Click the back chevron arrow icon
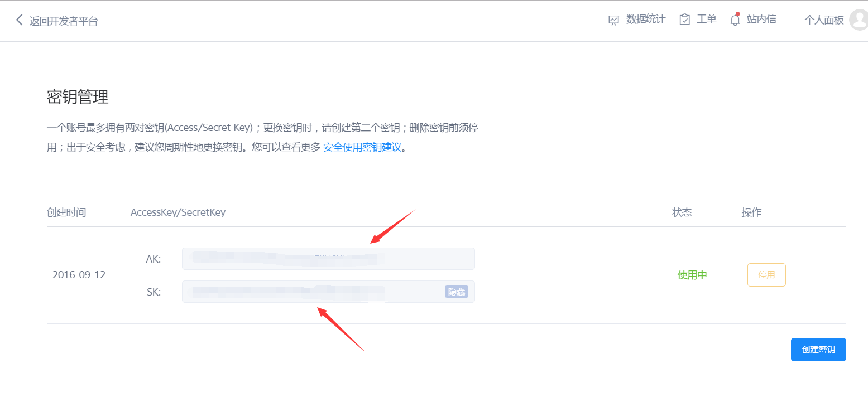868x402 pixels. tap(20, 20)
